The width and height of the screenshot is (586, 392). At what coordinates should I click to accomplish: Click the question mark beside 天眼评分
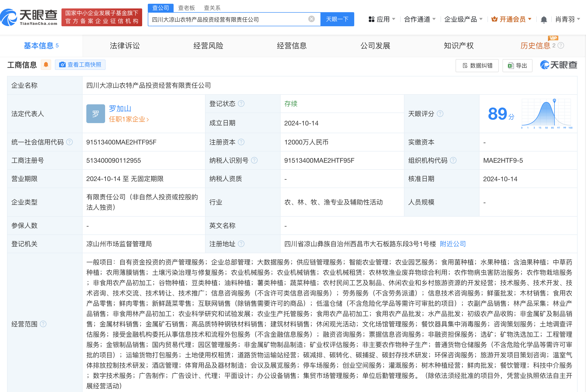[x=440, y=114]
